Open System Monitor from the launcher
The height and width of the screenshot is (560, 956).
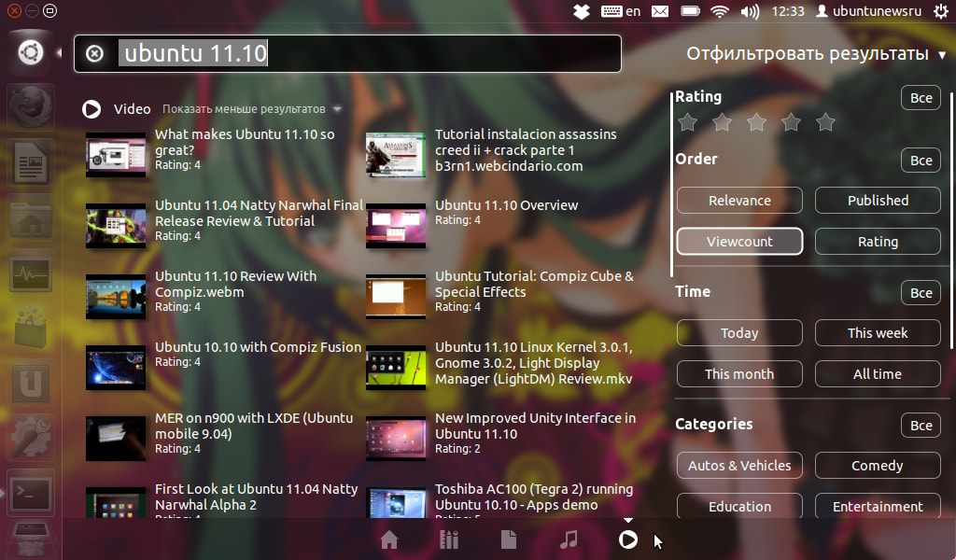(31, 273)
